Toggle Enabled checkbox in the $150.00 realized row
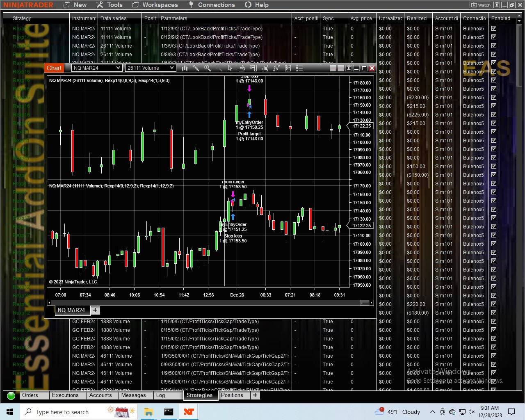The image size is (525, 420). (494, 167)
